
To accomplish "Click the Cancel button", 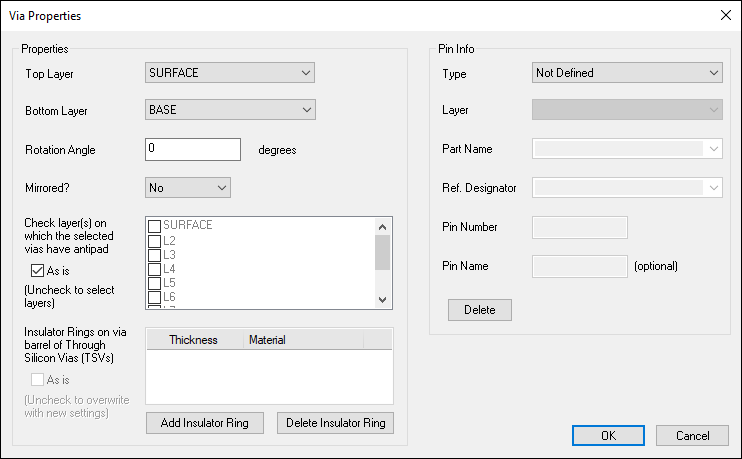I will click(x=692, y=436).
